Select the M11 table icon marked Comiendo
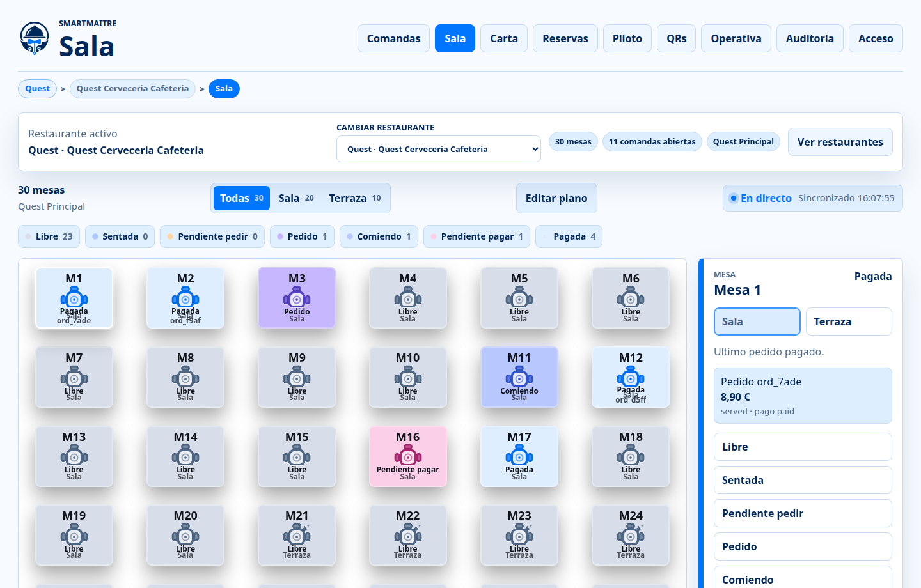 [x=519, y=377]
